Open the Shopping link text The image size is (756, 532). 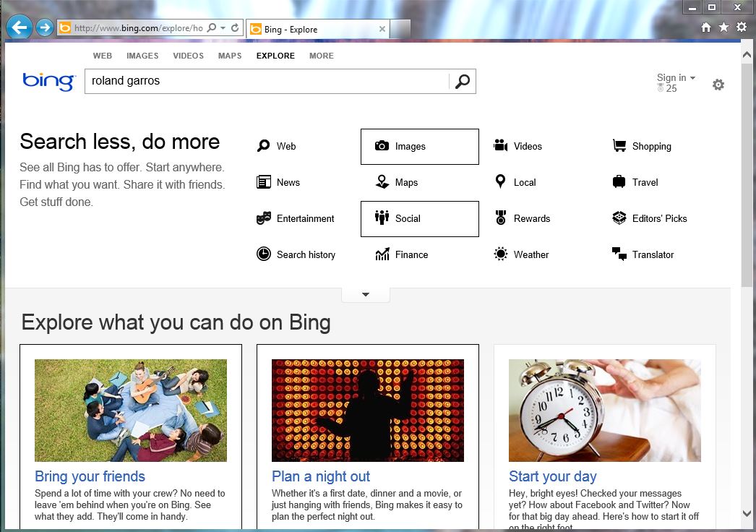click(x=652, y=146)
